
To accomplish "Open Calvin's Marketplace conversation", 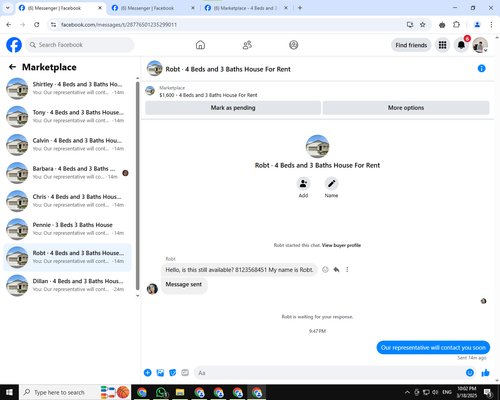I will click(x=67, y=144).
